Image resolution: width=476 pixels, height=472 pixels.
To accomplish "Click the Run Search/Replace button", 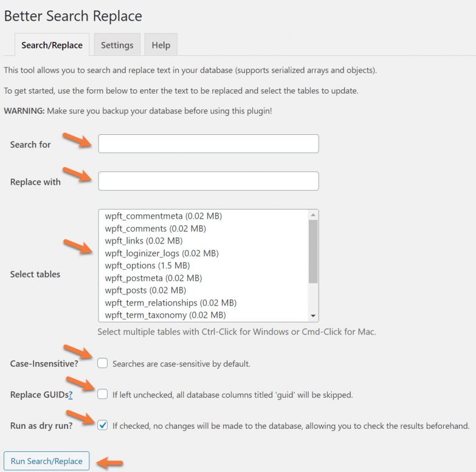I will pyautogui.click(x=47, y=461).
